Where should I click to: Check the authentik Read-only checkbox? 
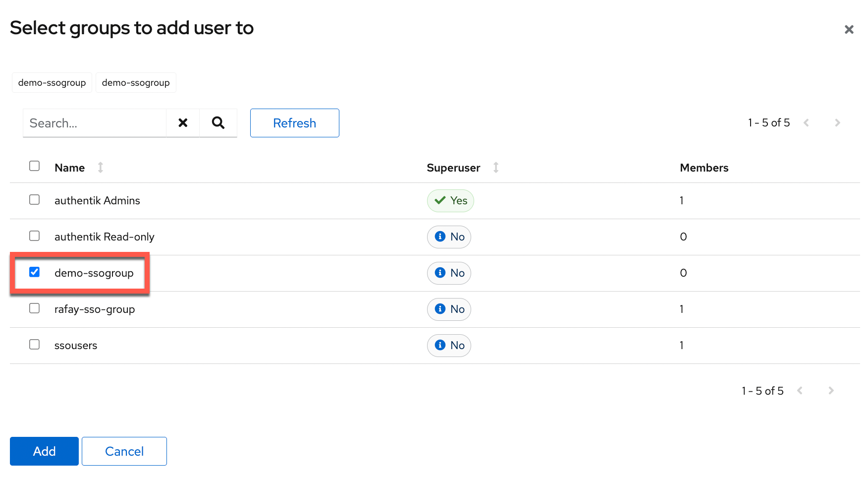pyautogui.click(x=34, y=236)
